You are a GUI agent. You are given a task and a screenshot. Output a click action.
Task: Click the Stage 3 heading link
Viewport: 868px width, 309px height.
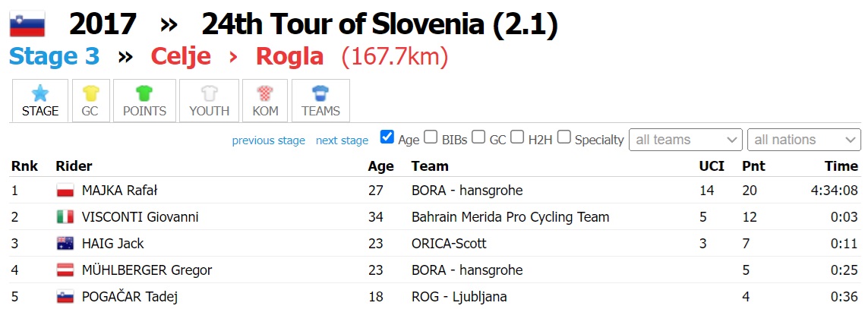[54, 56]
